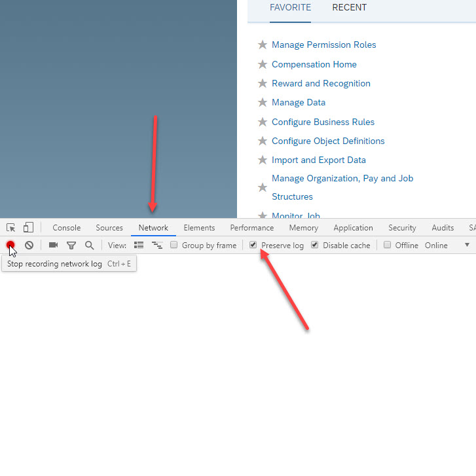Show the network overview waterfall view
Viewport: 476px width, 476px height.
(157, 245)
